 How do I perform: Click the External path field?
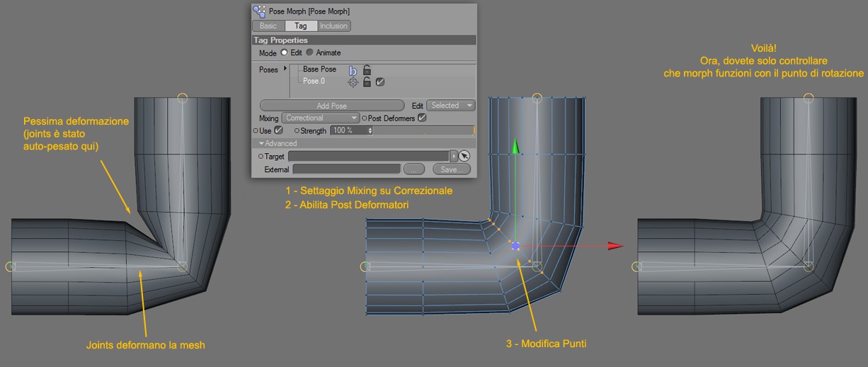click(x=346, y=169)
